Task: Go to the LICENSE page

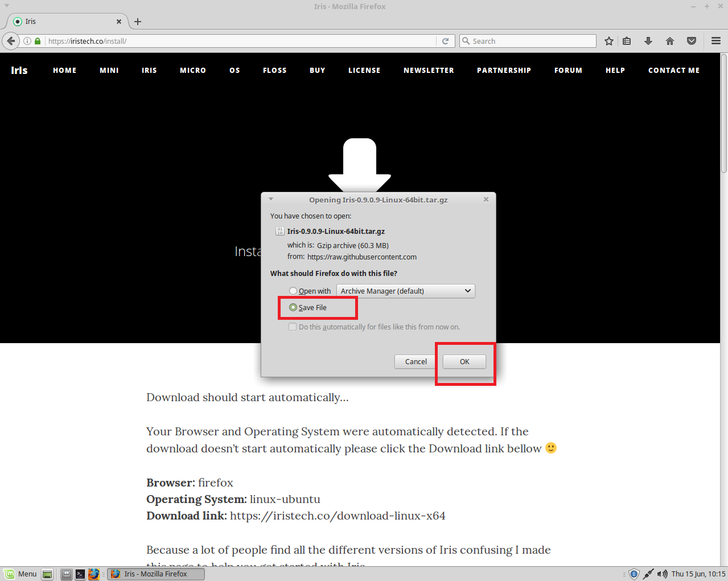Action: coord(364,71)
